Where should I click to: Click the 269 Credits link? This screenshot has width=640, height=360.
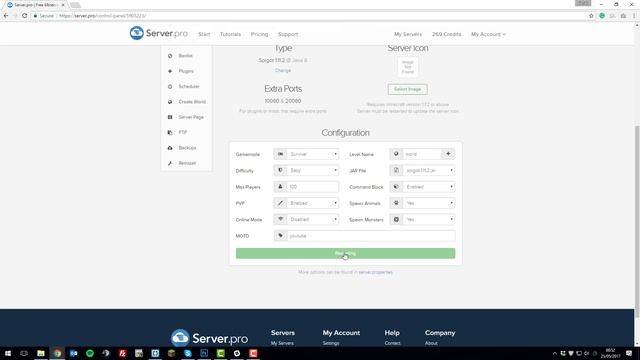coord(446,34)
